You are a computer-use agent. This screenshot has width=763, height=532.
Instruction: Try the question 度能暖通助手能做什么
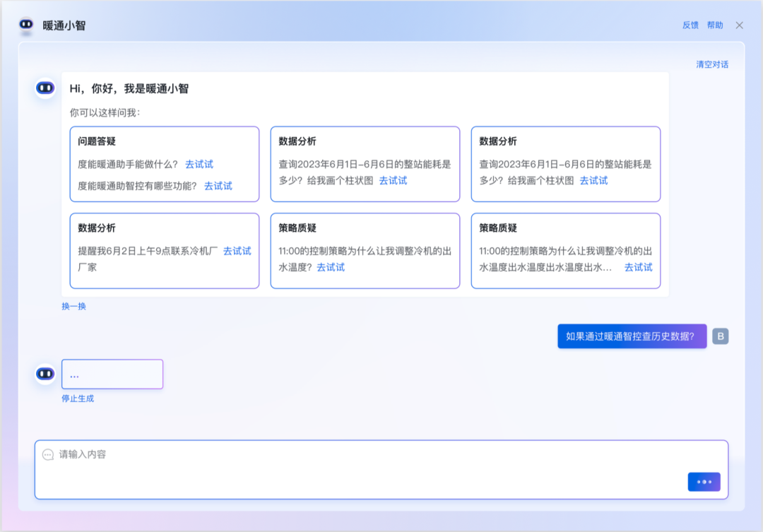pos(199,165)
